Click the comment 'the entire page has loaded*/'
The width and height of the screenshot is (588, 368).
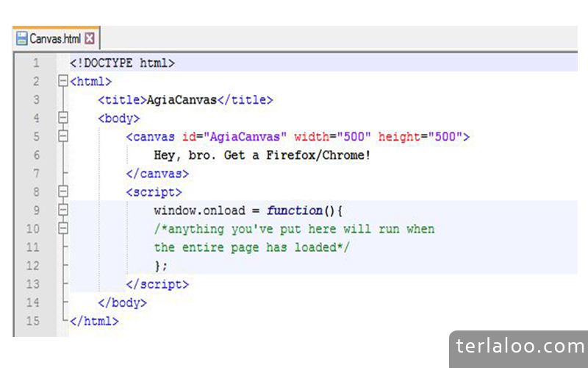click(x=251, y=247)
